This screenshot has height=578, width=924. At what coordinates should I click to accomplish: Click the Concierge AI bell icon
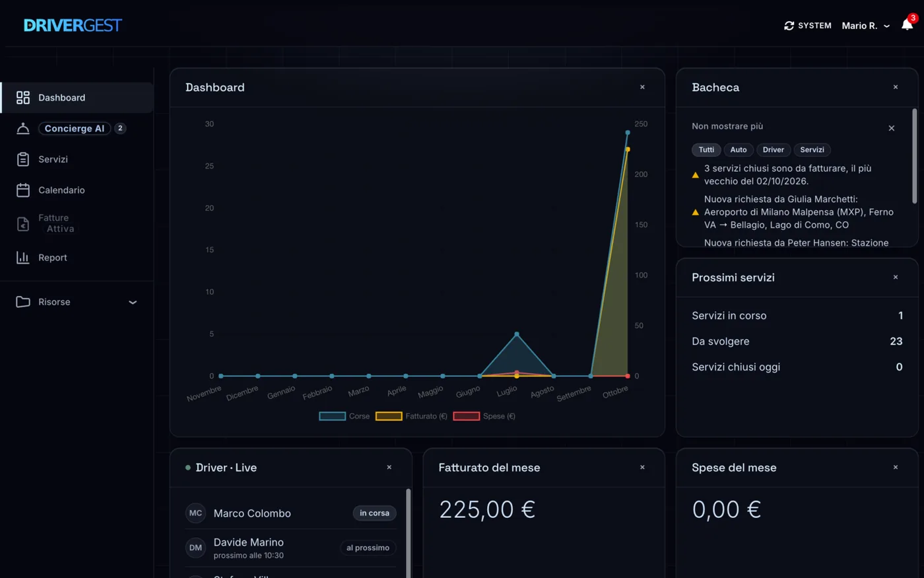click(23, 128)
